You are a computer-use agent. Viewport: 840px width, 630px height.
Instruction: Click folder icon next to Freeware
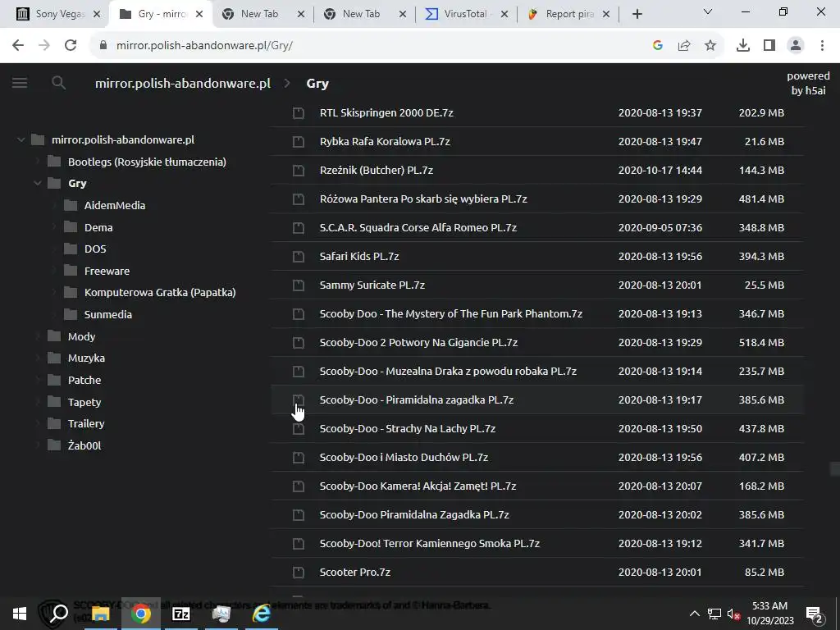(71, 271)
